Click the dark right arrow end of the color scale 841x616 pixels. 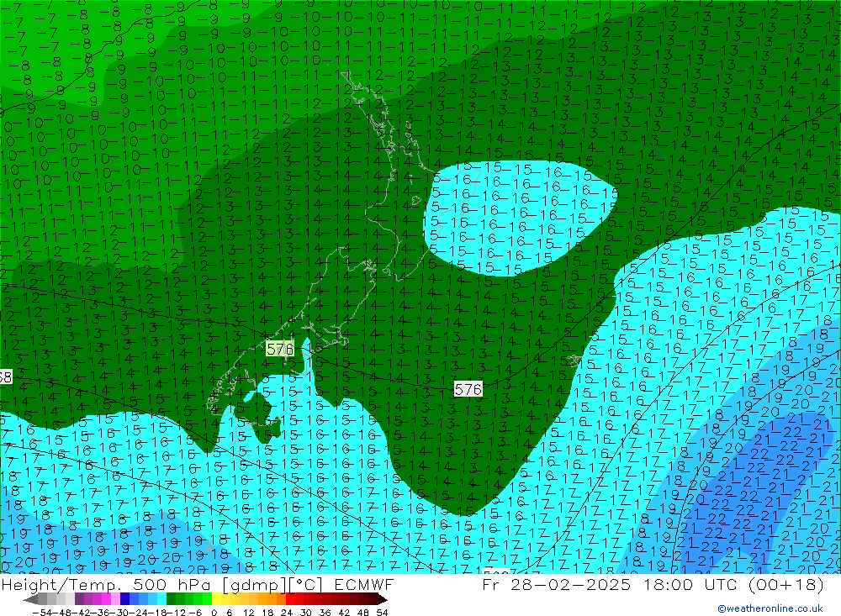[x=383, y=599]
